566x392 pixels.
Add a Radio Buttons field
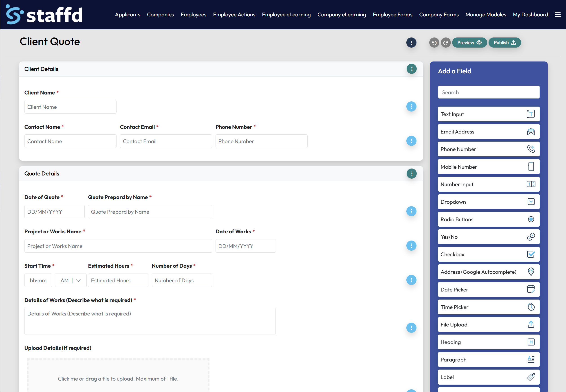[489, 219]
